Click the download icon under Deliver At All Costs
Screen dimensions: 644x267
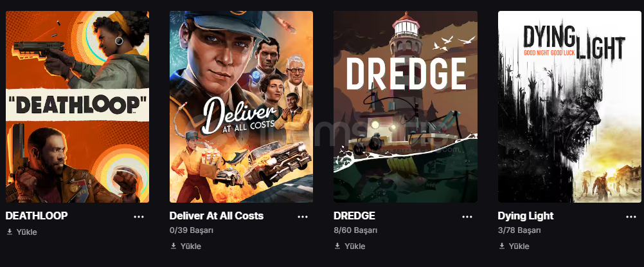click(174, 246)
